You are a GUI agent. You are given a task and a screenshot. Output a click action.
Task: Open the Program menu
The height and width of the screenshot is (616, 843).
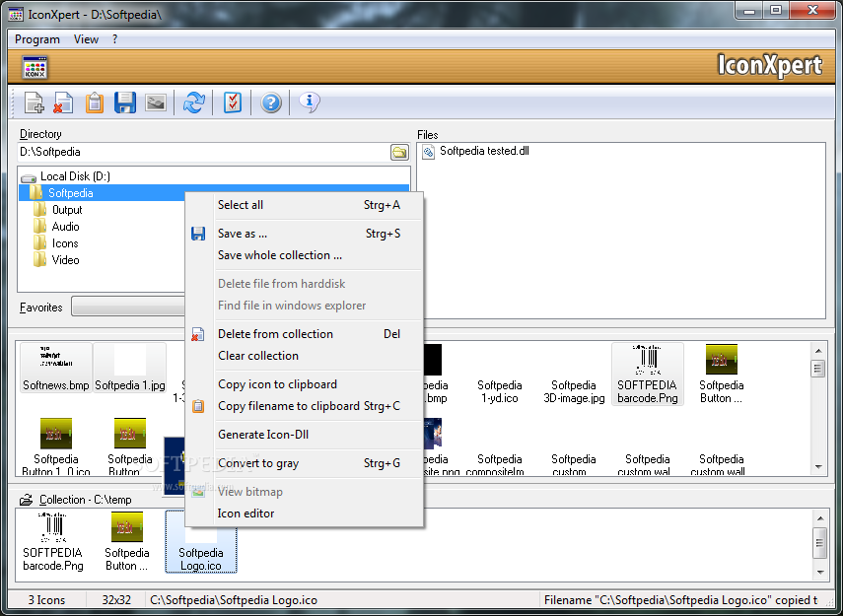click(37, 39)
